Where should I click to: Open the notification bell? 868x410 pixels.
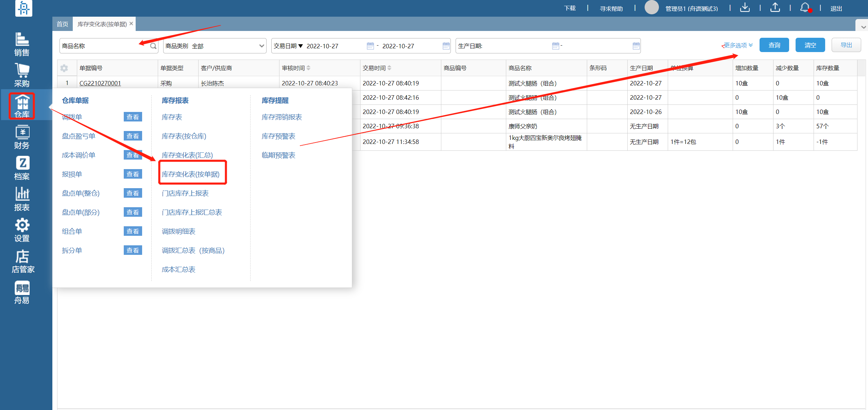coord(805,7)
